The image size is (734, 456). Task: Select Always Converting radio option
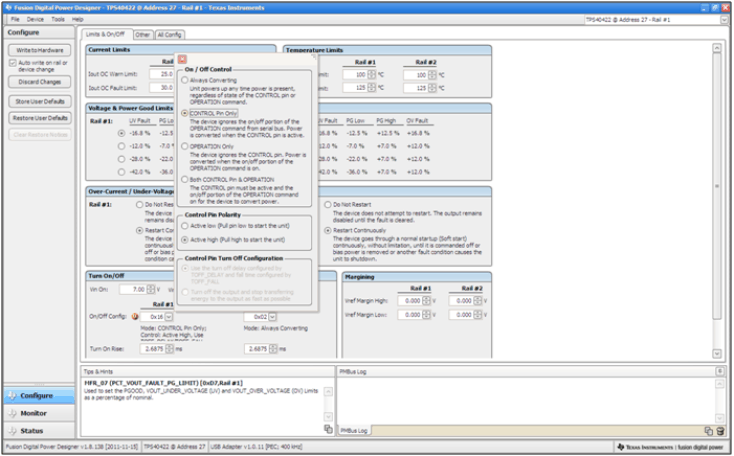click(185, 80)
